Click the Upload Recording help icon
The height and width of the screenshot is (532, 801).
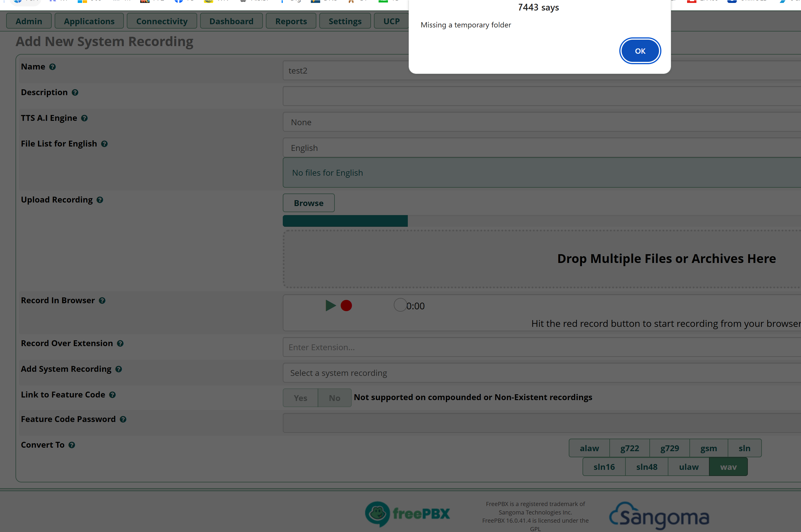[100, 200]
